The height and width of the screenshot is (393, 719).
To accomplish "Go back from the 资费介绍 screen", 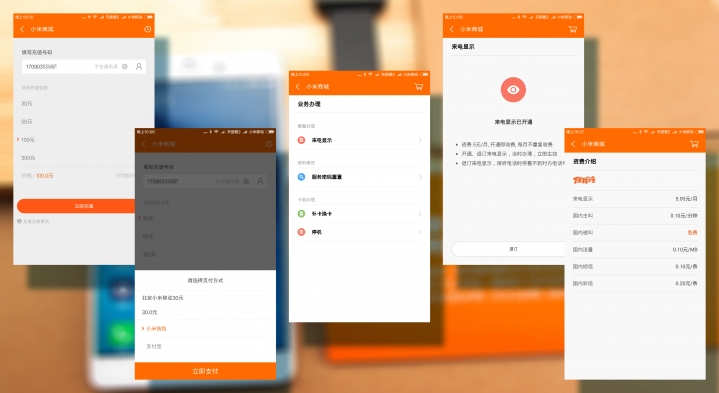I will (x=573, y=144).
